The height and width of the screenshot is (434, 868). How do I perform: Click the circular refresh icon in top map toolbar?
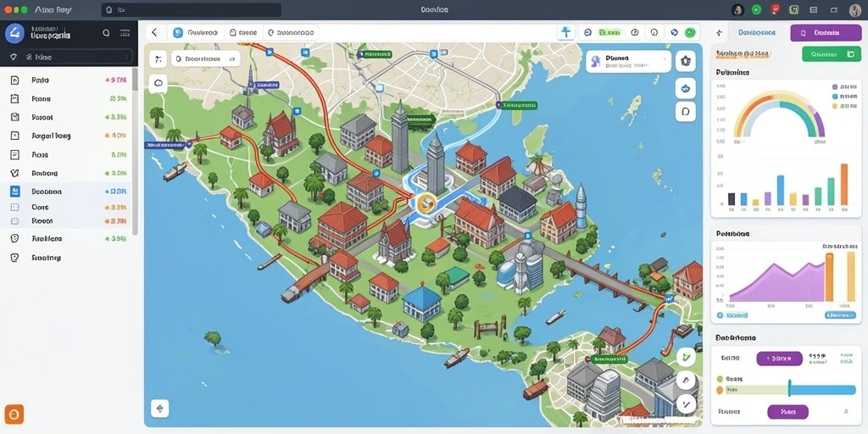coord(587,33)
